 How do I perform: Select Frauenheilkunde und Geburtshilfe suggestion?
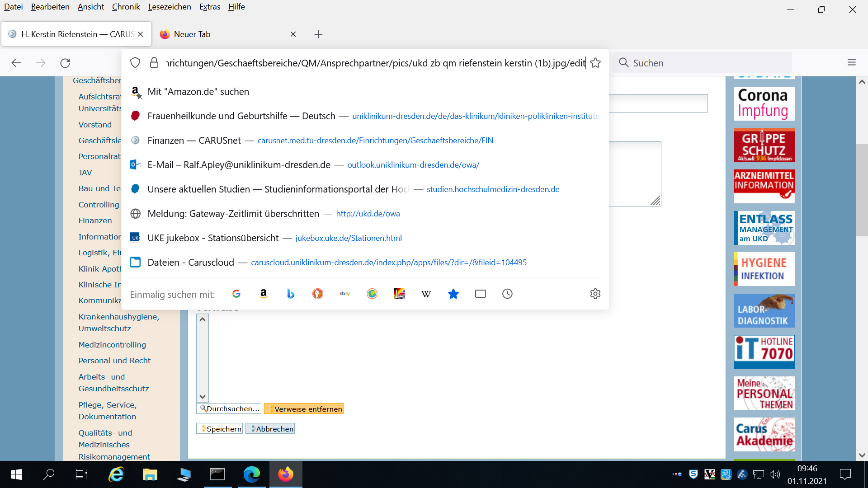(x=365, y=116)
